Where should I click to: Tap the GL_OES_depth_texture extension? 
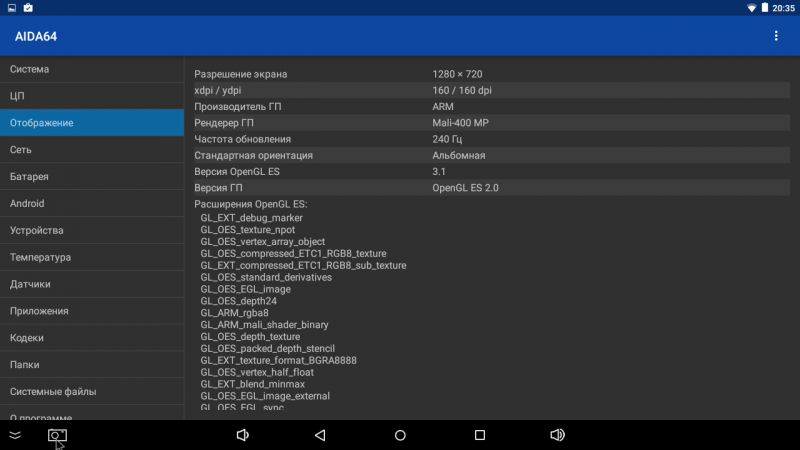pyautogui.click(x=250, y=337)
